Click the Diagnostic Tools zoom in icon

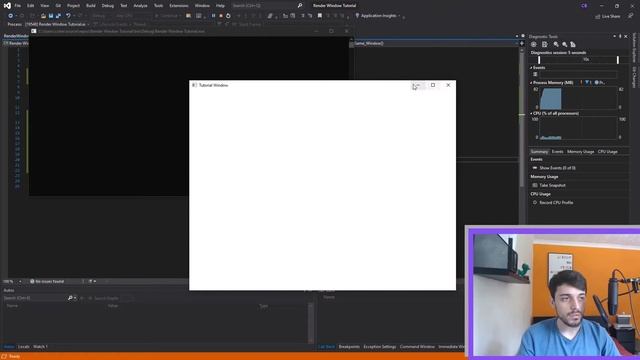point(556,44)
